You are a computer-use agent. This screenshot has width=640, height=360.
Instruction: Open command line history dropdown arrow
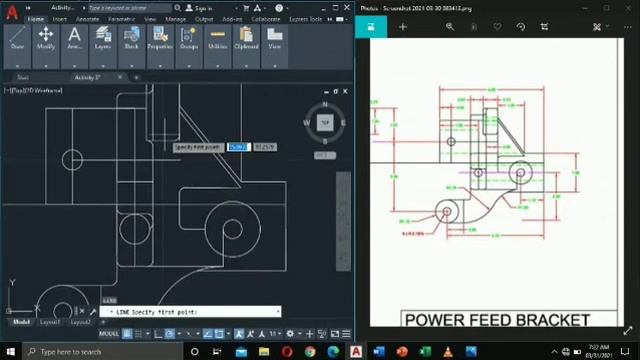click(278, 312)
